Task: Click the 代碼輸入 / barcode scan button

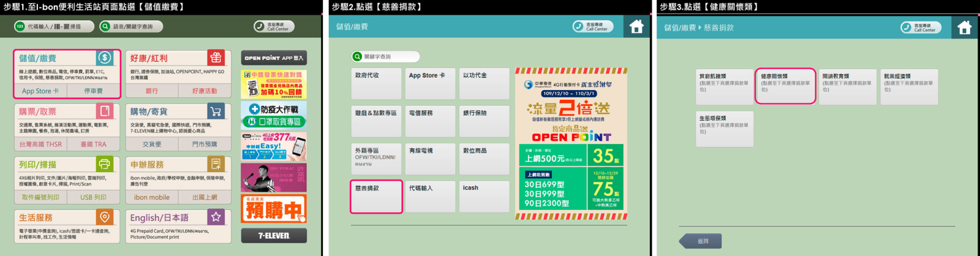Action: [x=55, y=26]
